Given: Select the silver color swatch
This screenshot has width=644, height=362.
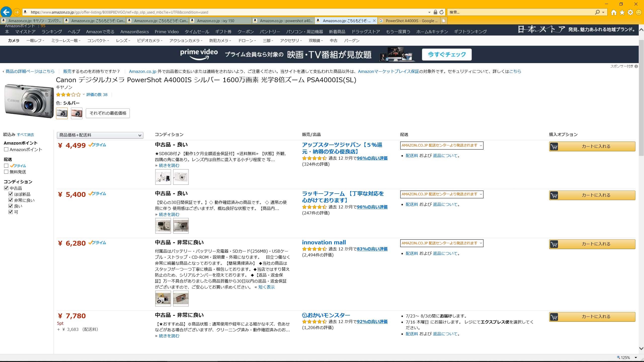Looking at the screenshot, I should click(x=62, y=113).
